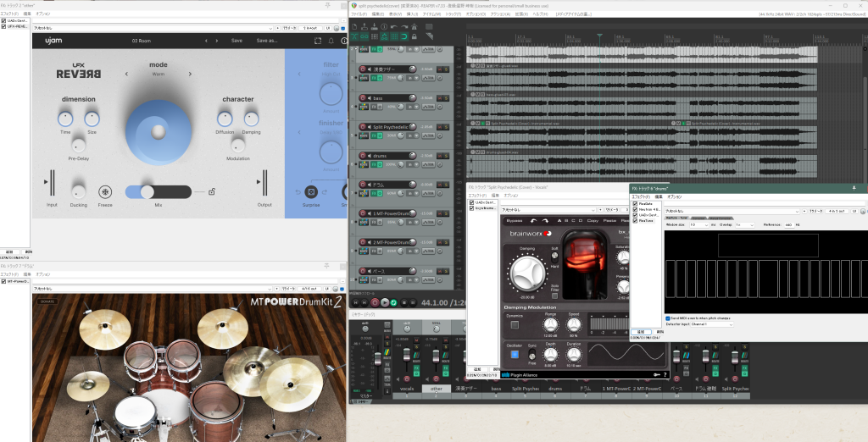Viewport: 868px width, 442px height.
Task: Open the REAPER ファイル(F) menu
Action: 359,14
